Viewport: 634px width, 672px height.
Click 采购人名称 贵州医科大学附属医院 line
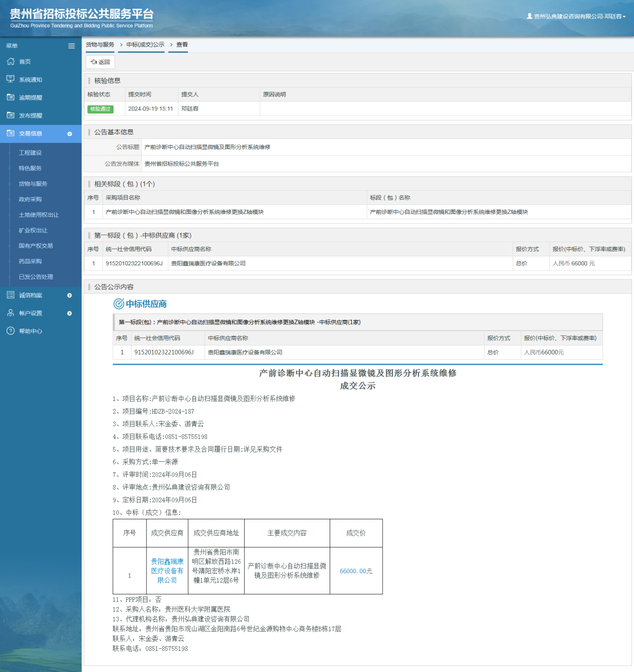171,609
